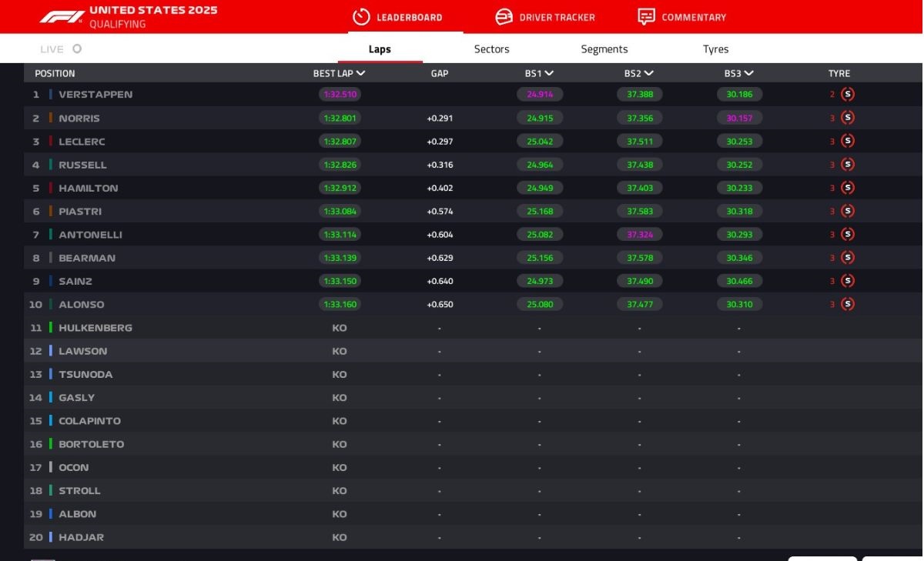Viewport: 924px width, 561px height.
Task: Click Piastri's team color bar
Action: click(51, 212)
